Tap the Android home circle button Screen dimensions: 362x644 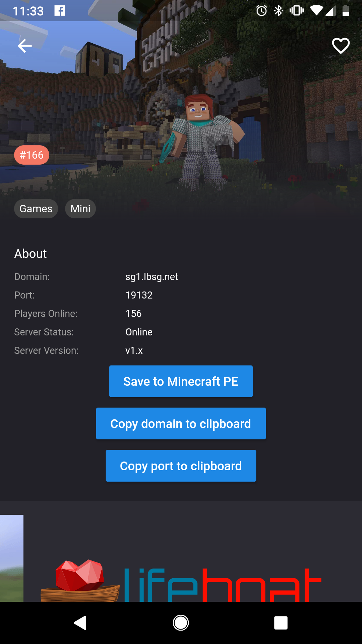point(181,623)
